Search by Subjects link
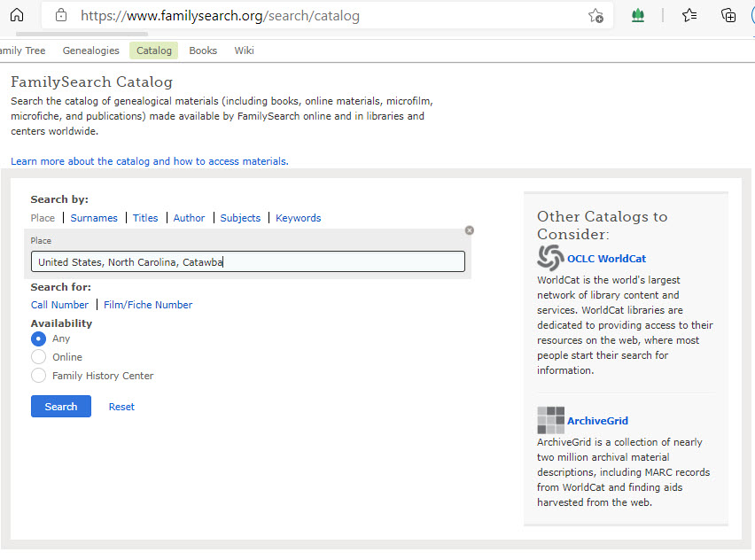 click(240, 218)
